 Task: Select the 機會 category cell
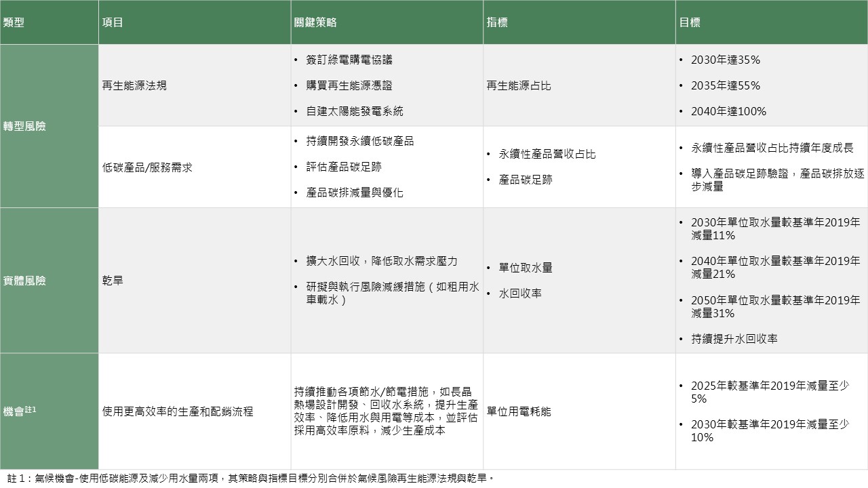[20, 411]
